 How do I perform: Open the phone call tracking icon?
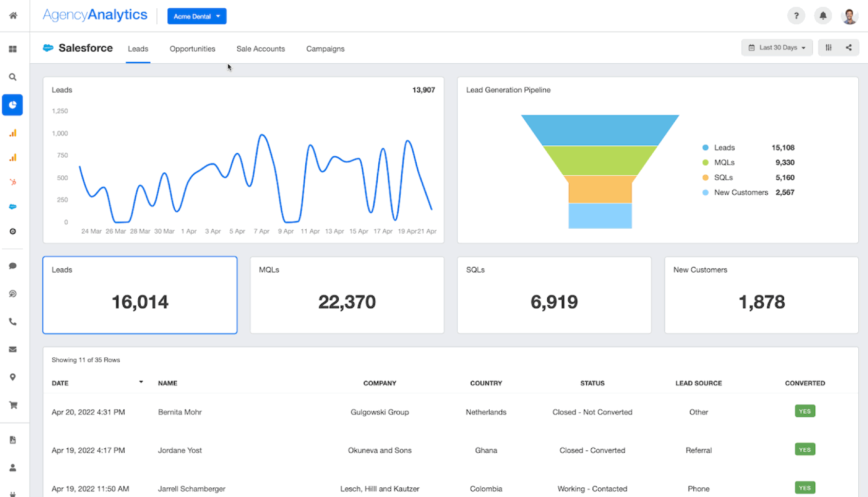[x=13, y=322]
